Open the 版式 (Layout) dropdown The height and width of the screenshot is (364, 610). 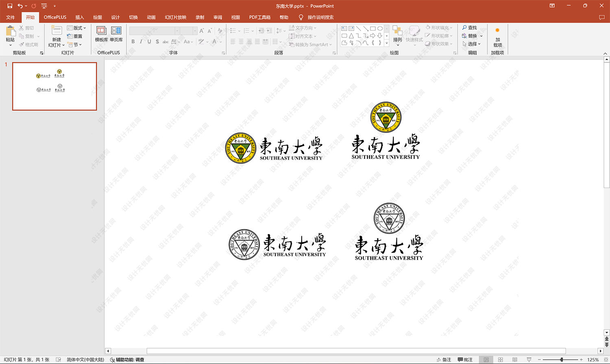point(76,28)
